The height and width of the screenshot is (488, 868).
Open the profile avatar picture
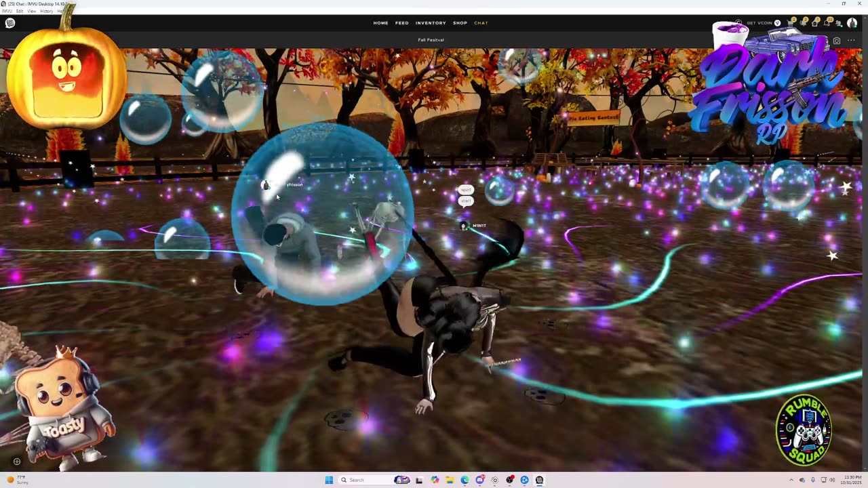852,23
